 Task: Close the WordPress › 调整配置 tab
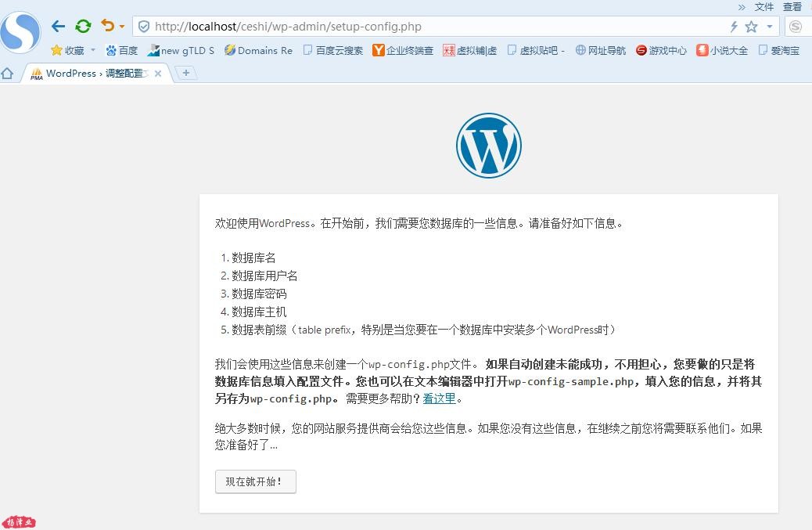click(x=158, y=74)
